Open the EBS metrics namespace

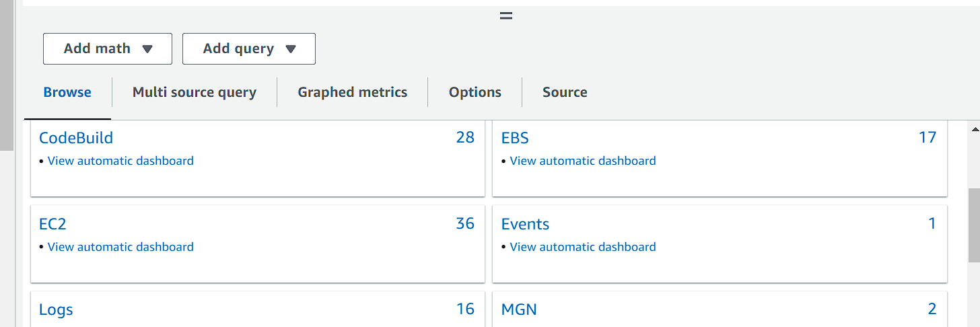(515, 138)
